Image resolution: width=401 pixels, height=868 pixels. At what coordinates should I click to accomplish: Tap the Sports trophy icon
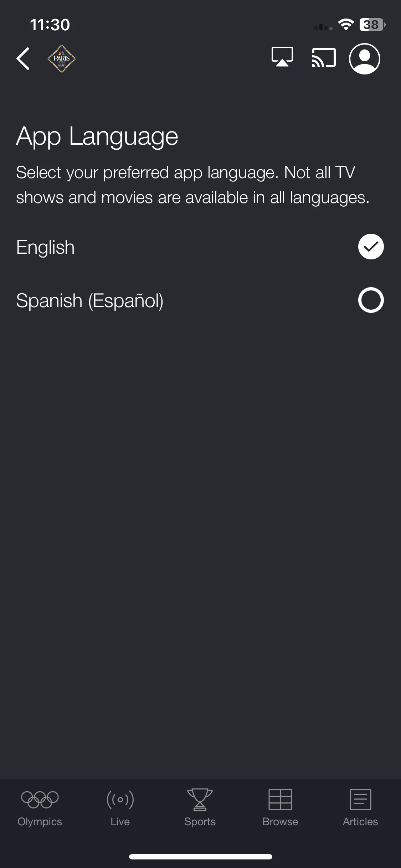coord(200,800)
